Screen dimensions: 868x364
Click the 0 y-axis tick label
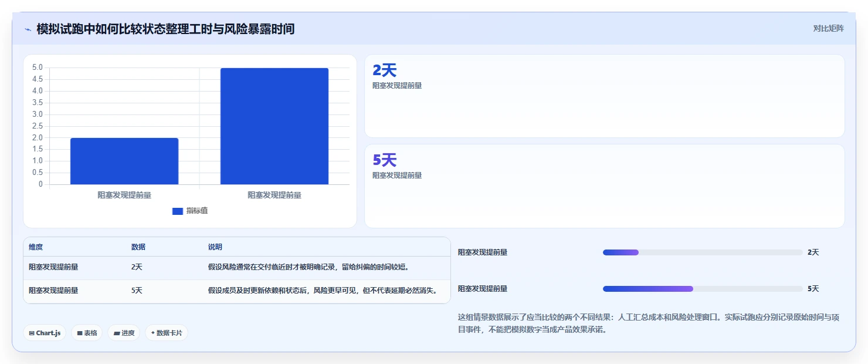click(x=40, y=184)
